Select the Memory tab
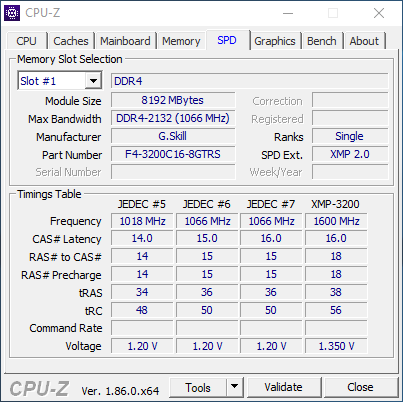Viewport: 403px width, 402px height. click(x=181, y=41)
